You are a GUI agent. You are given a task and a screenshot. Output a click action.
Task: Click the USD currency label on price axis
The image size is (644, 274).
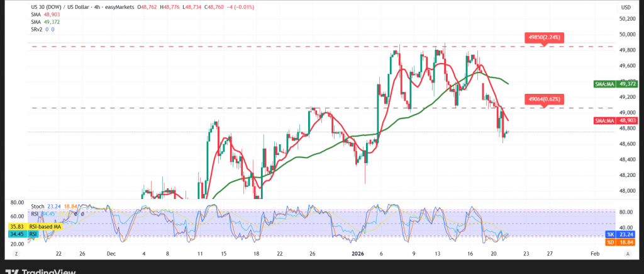(626, 7)
